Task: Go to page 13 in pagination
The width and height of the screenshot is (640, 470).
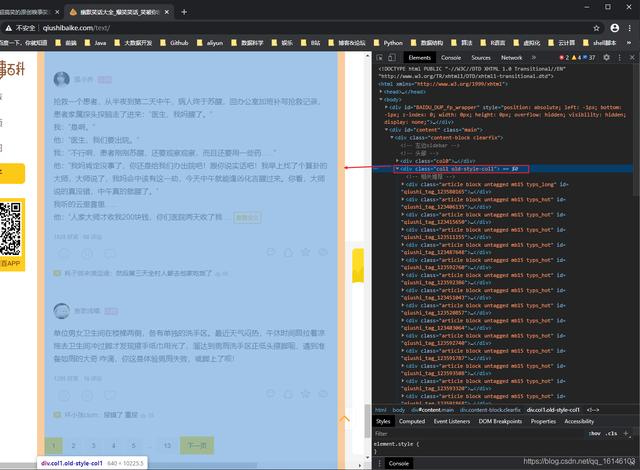Action: [167, 445]
